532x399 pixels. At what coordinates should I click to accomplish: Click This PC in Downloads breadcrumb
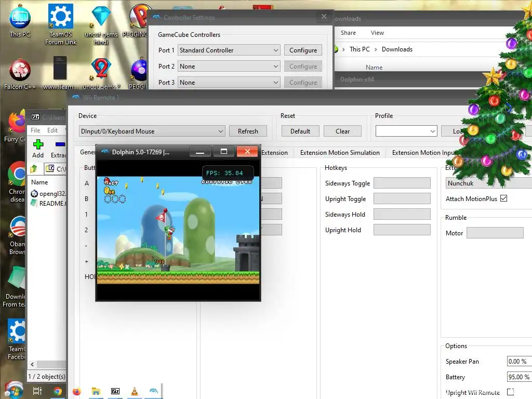pyautogui.click(x=360, y=49)
